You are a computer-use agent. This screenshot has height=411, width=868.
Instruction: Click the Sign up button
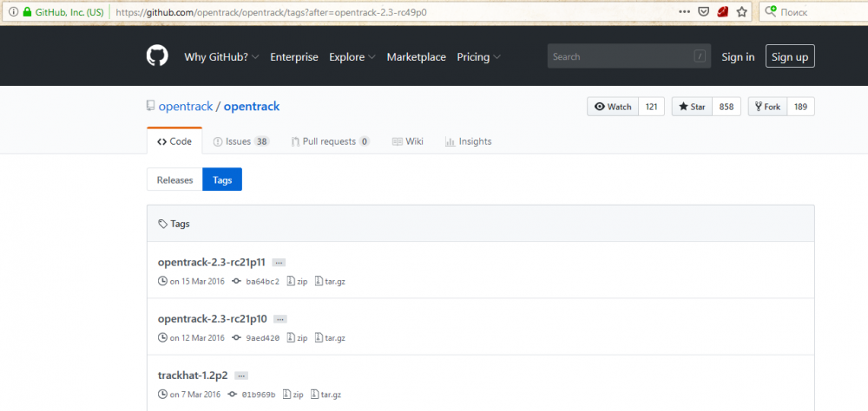coord(790,56)
